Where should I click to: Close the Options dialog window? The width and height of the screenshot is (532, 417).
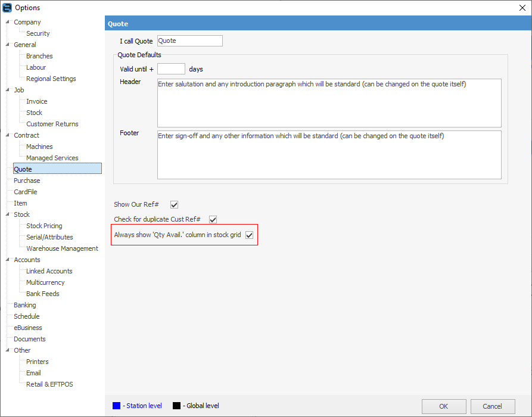point(522,8)
